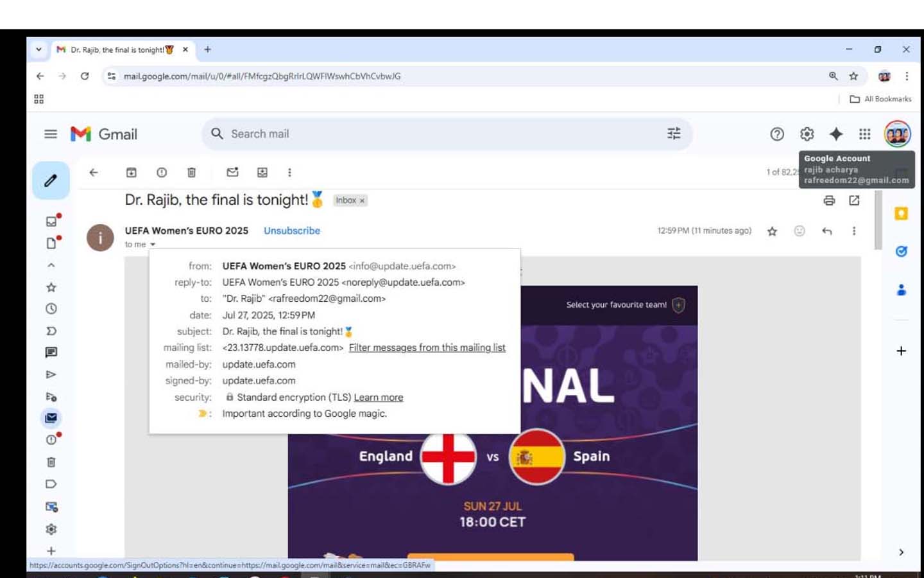924x578 pixels.
Task: Collapse the sidebar label list chevron
Action: pos(51,265)
